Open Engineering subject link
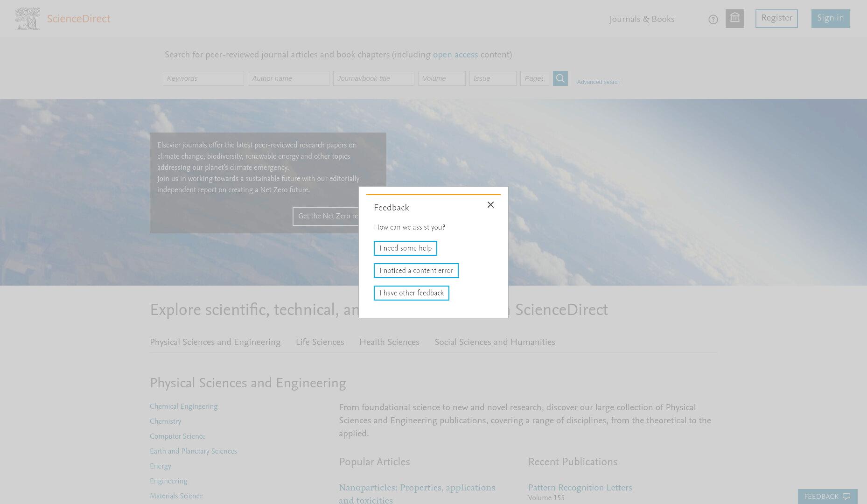The image size is (867, 504). (x=168, y=482)
